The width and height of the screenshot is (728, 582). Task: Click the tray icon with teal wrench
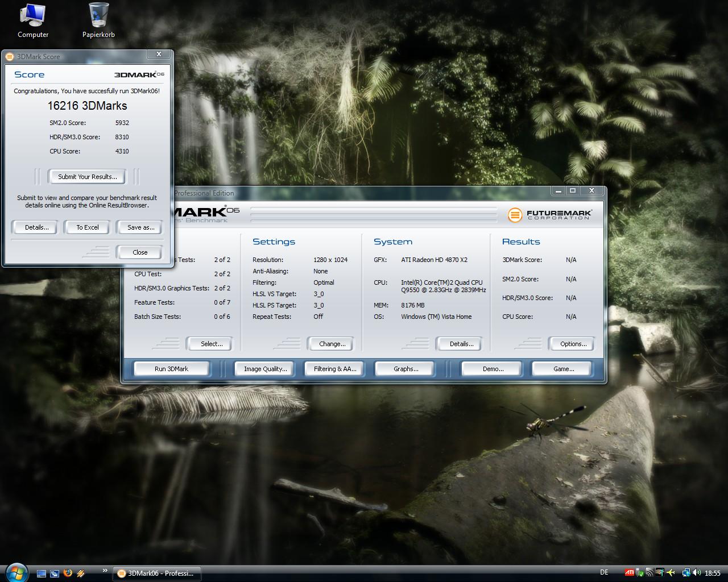point(659,573)
